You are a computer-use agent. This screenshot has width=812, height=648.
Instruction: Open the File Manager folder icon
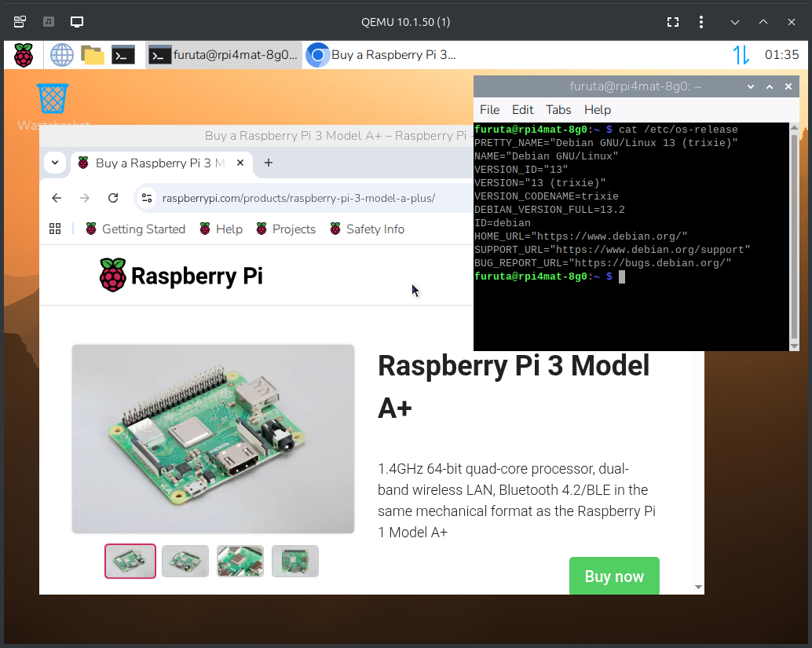(93, 55)
